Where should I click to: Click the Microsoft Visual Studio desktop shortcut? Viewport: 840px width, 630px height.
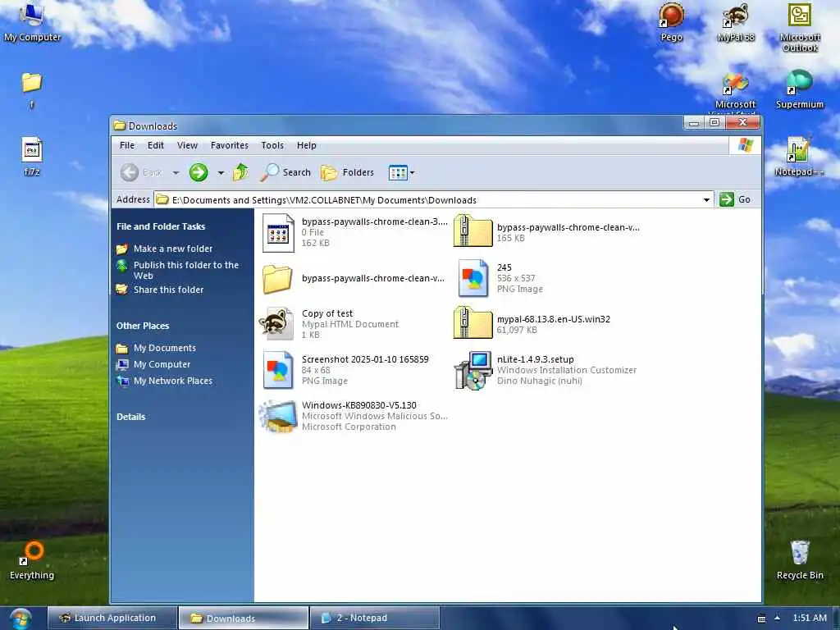[x=735, y=91]
